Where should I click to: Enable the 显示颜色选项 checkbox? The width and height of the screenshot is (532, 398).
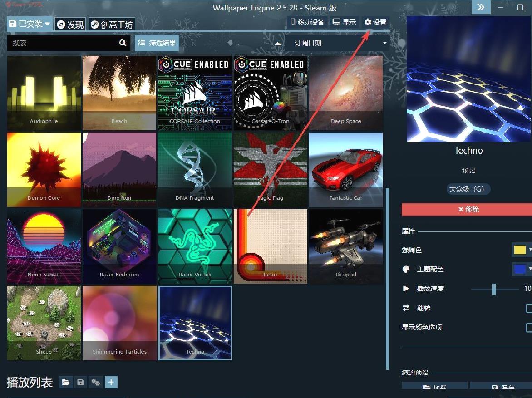click(529, 327)
